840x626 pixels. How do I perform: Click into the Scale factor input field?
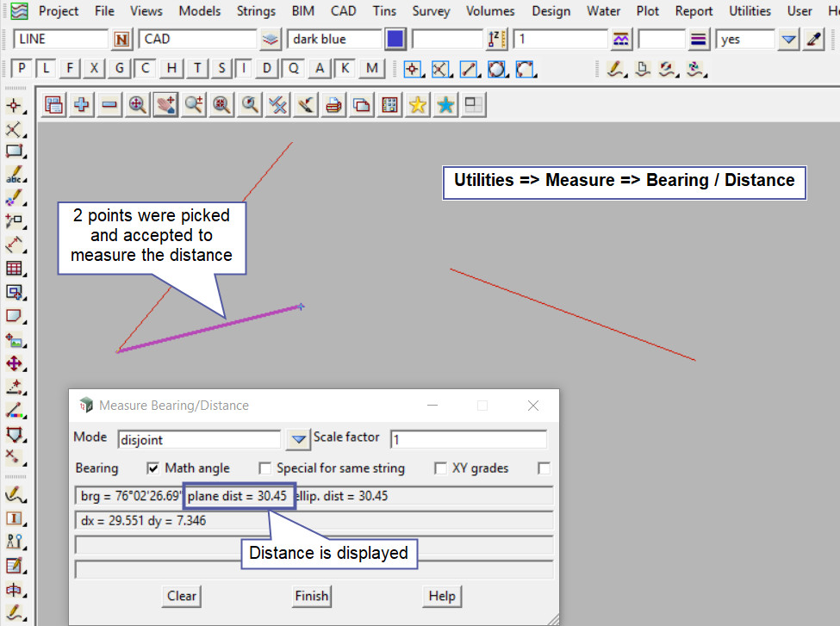468,439
